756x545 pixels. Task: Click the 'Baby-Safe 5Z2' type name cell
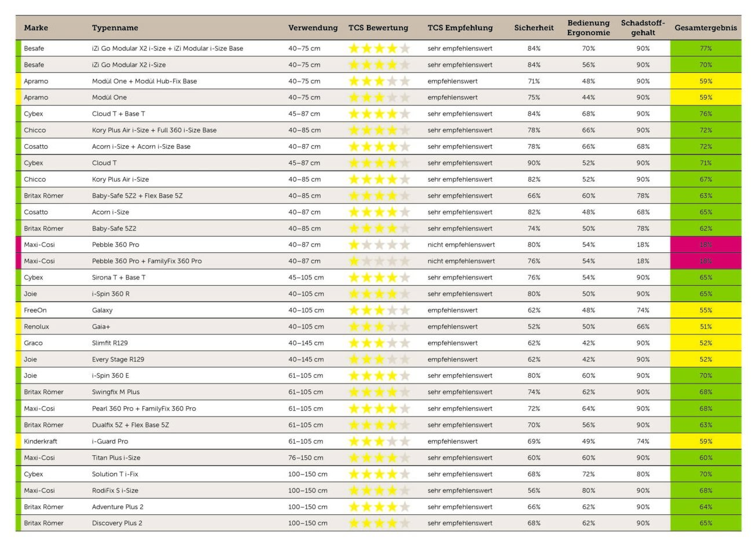click(114, 229)
